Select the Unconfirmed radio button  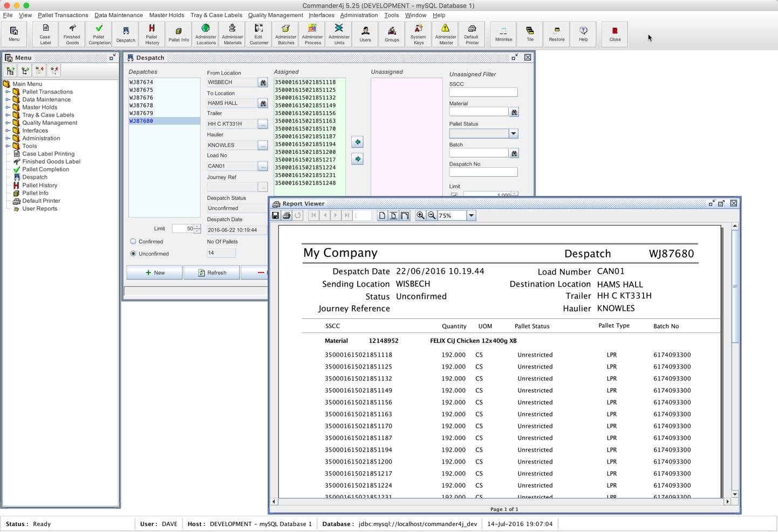pyautogui.click(x=133, y=254)
